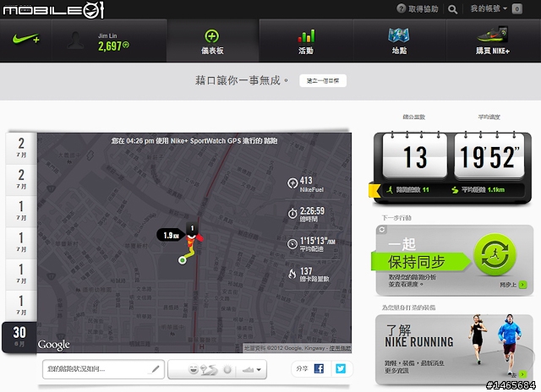Open the 活動 activity tab
This screenshot has height=392, width=541.
(306, 41)
